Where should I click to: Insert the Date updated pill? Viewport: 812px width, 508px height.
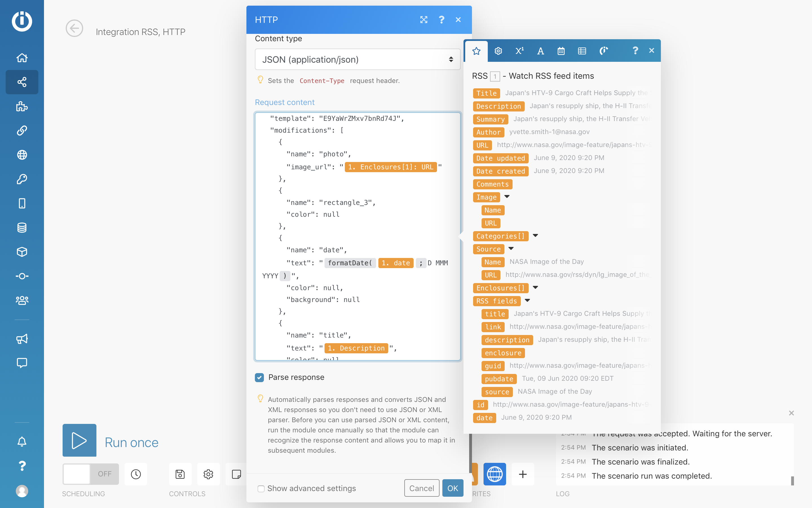[501, 158]
